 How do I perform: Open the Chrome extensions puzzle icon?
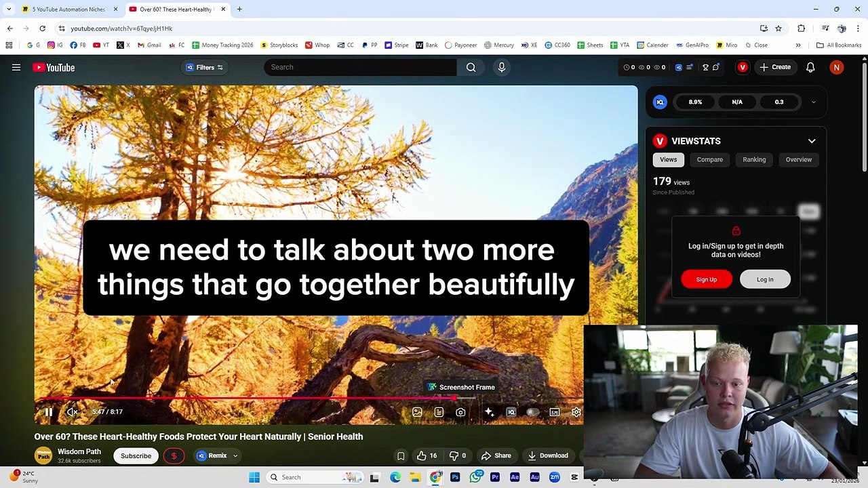point(801,28)
